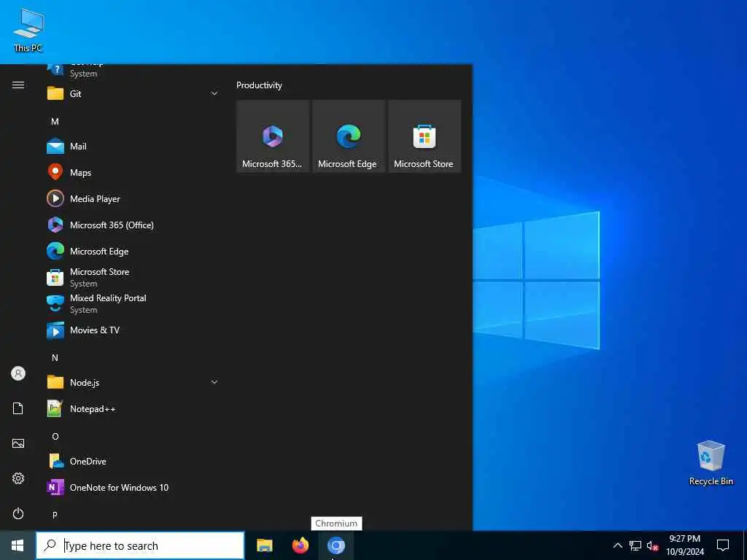This screenshot has width=747, height=560.
Task: Click the Microsoft Edge tile in Productivity
Action: pyautogui.click(x=348, y=136)
